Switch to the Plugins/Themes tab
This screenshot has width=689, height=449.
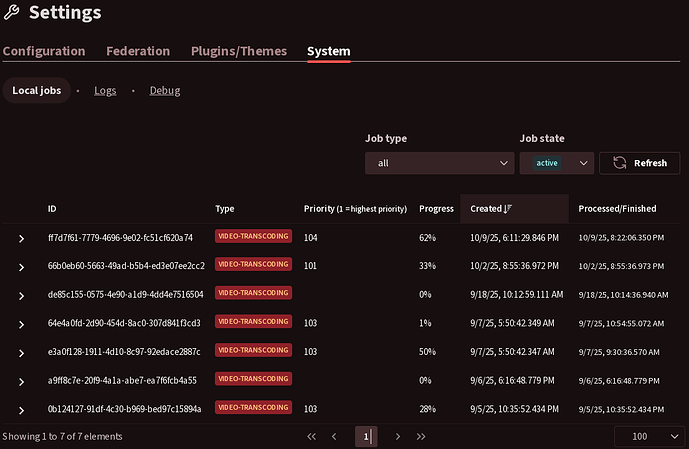(x=238, y=51)
